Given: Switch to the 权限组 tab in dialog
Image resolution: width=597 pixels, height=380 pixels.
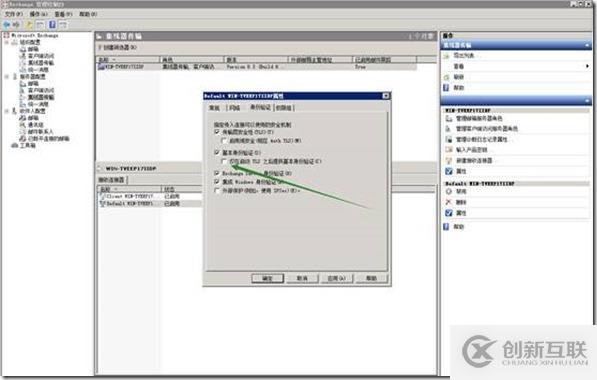Looking at the screenshot, I should [x=284, y=108].
